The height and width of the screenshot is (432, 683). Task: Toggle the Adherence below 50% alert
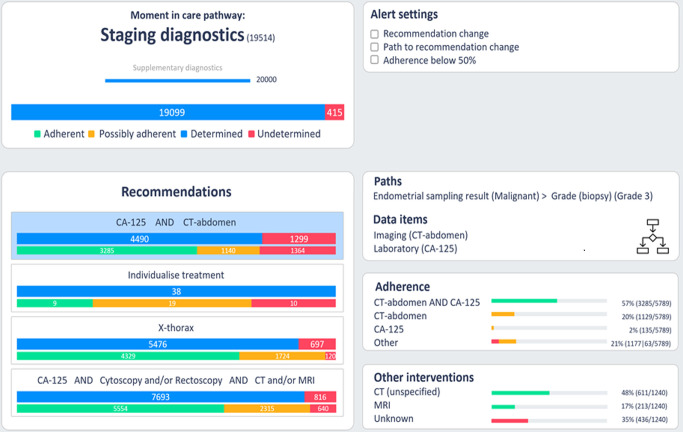pyautogui.click(x=375, y=60)
